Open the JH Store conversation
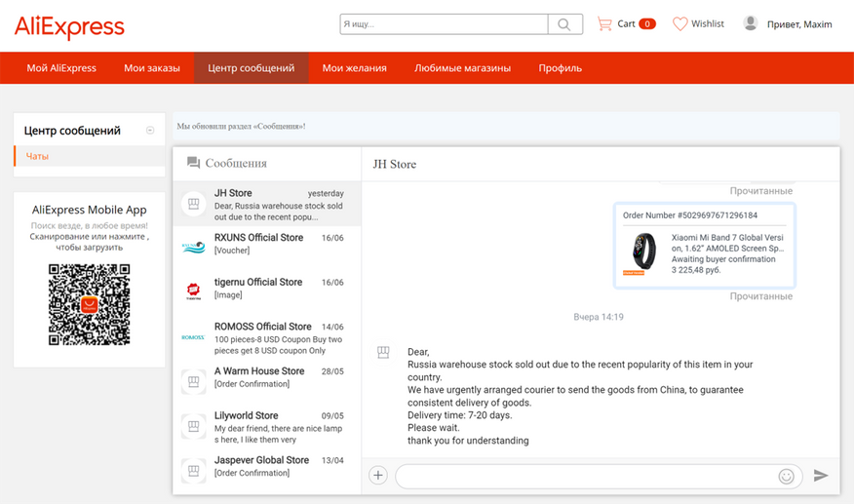The image size is (854, 504). pyautogui.click(x=267, y=204)
